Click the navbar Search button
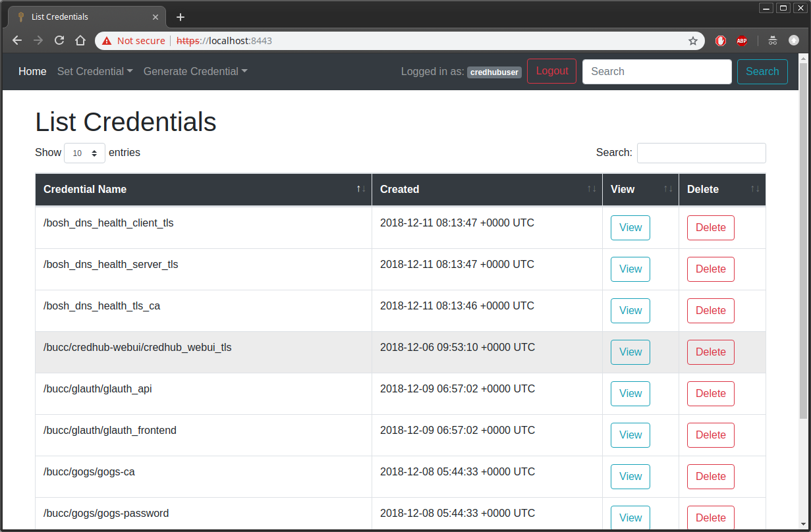 pos(762,72)
